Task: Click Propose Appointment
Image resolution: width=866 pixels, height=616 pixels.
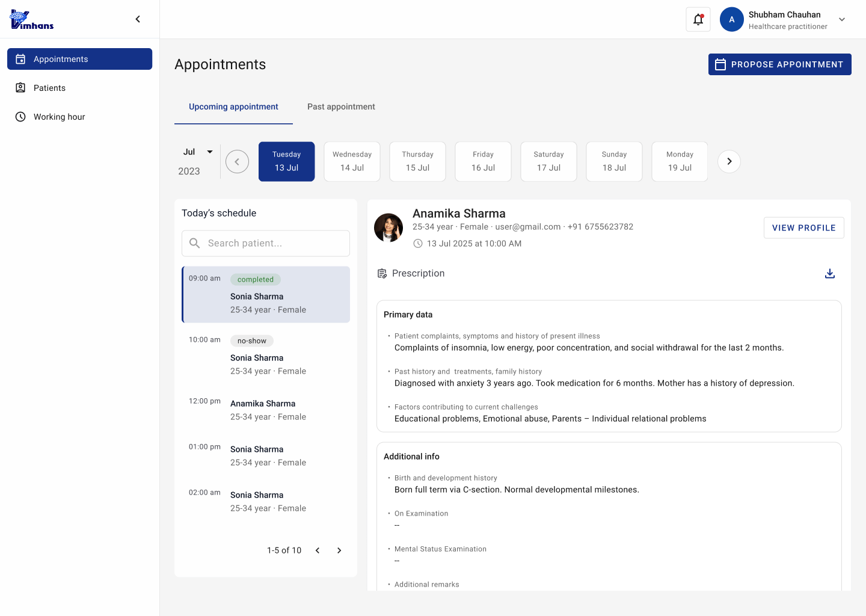Action: [x=779, y=64]
